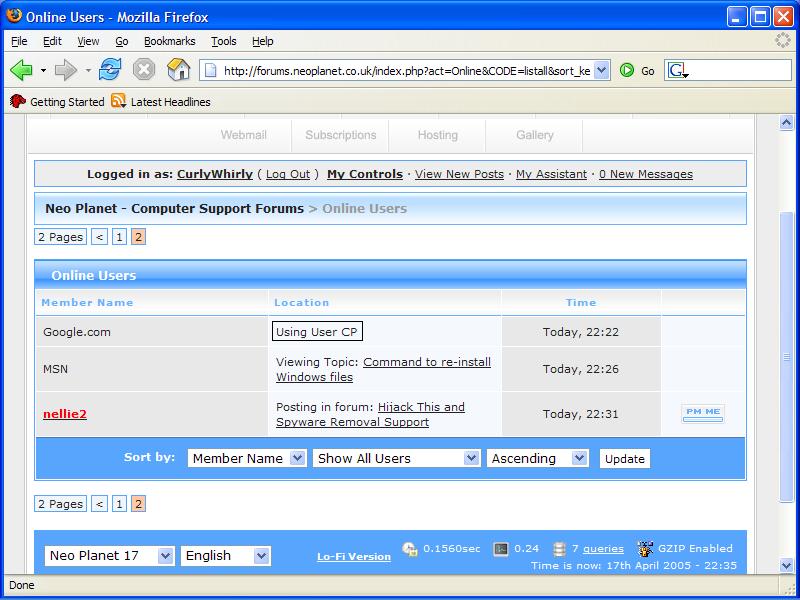Open nellie2 member profile
This screenshot has height=600, width=800.
65,414
